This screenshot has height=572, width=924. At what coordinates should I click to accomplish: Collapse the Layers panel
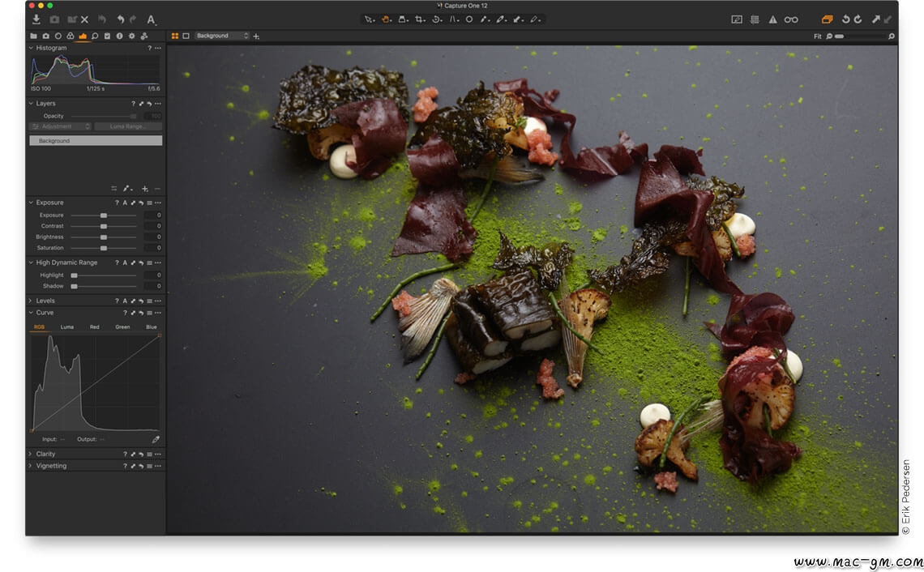click(x=31, y=103)
